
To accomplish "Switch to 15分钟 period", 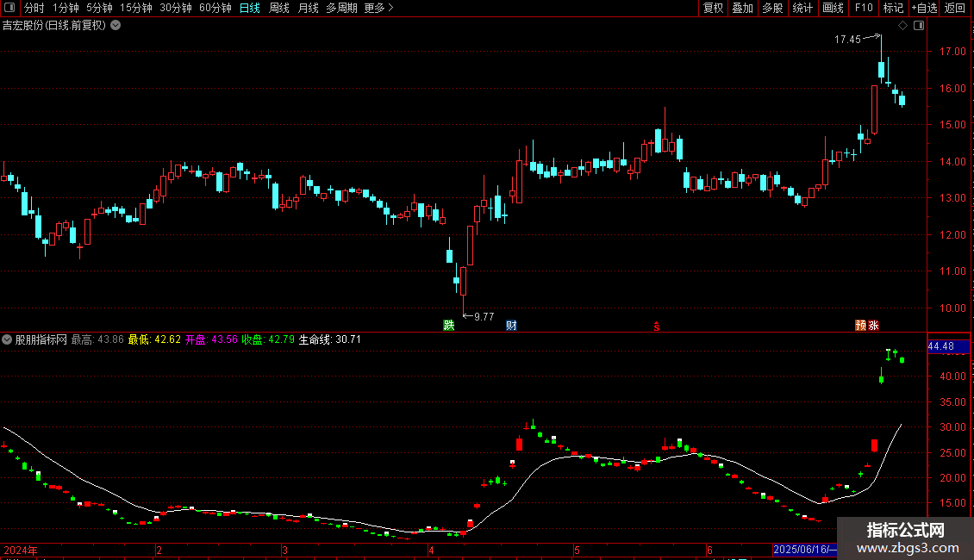I will coord(136,8).
